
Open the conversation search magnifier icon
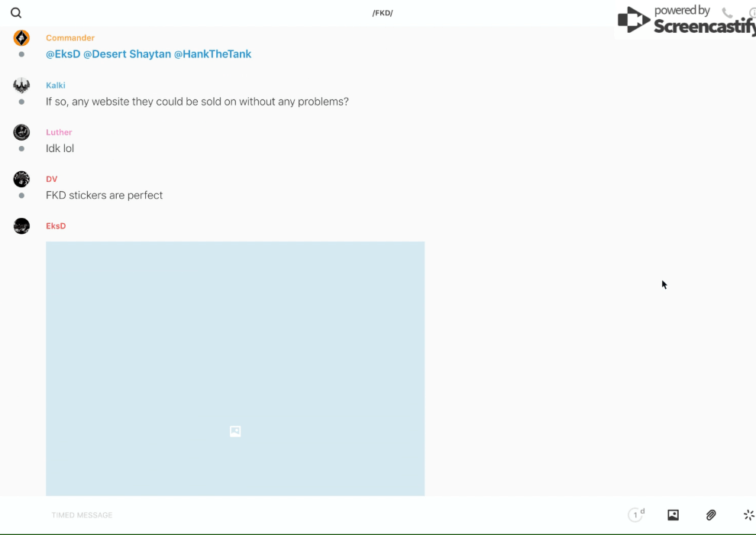click(x=16, y=13)
